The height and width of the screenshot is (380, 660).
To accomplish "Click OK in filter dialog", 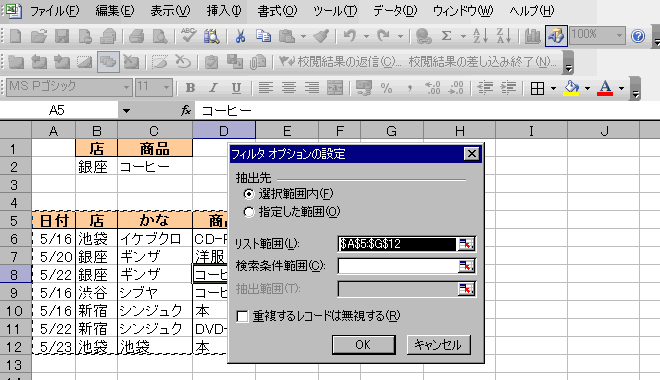I will [363, 345].
